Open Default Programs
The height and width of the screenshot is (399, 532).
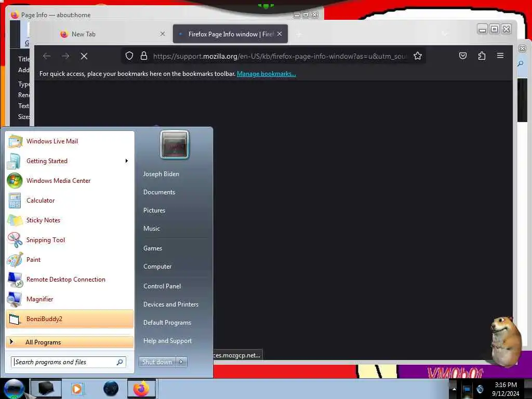[167, 322]
